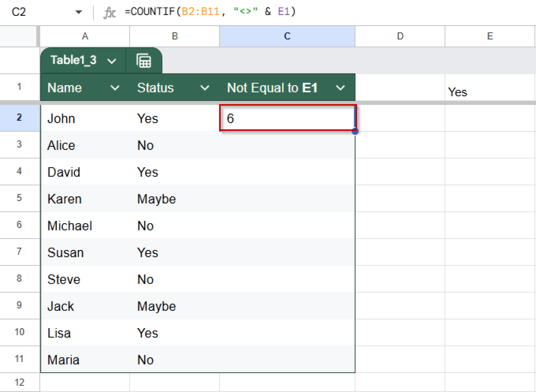
Task: Select column header E
Action: [490, 36]
